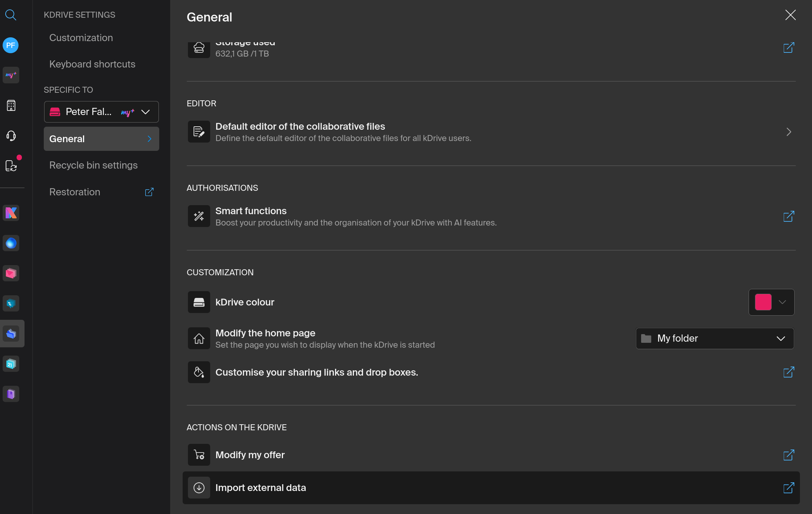Open the support headset icon
812x514 pixels.
(x=11, y=136)
